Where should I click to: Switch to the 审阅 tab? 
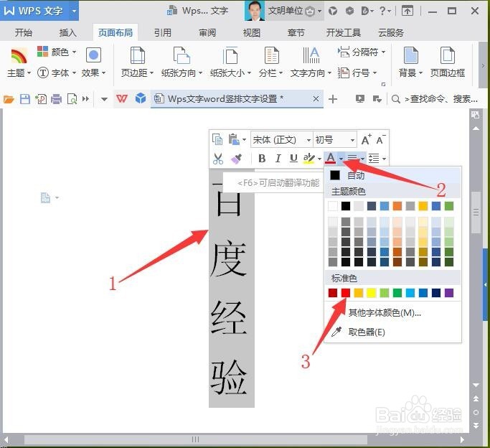click(x=207, y=32)
